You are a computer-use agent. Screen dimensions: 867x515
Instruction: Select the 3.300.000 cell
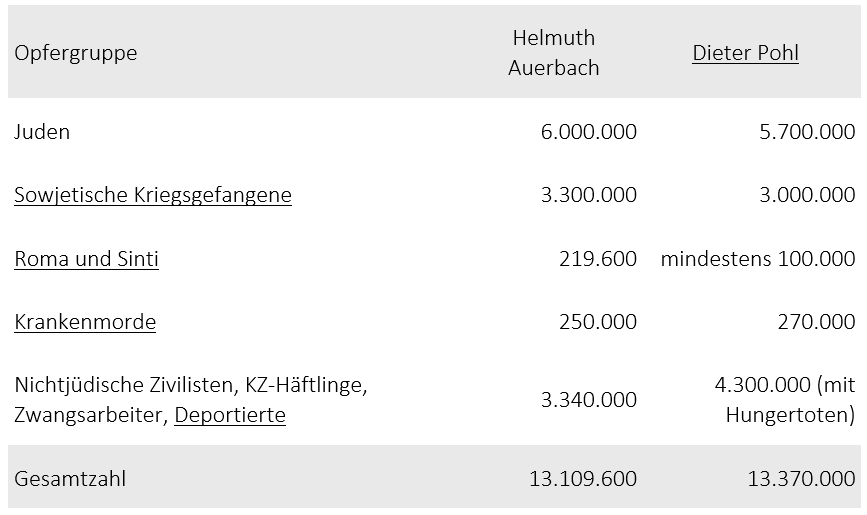coord(588,195)
